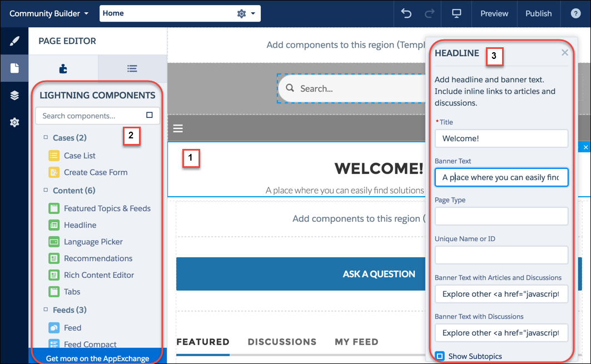
Task: Select the Create Case Form component icon
Action: pos(54,172)
